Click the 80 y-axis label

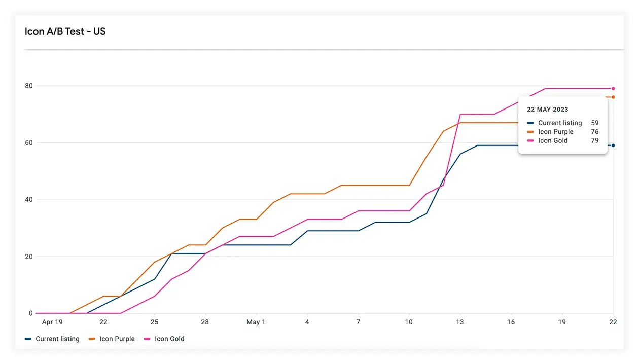[x=29, y=86]
